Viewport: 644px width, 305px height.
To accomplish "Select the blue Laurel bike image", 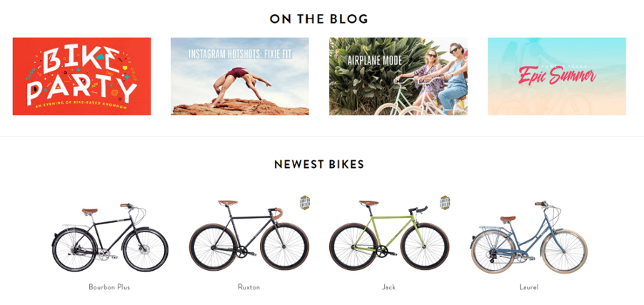I will tap(529, 237).
